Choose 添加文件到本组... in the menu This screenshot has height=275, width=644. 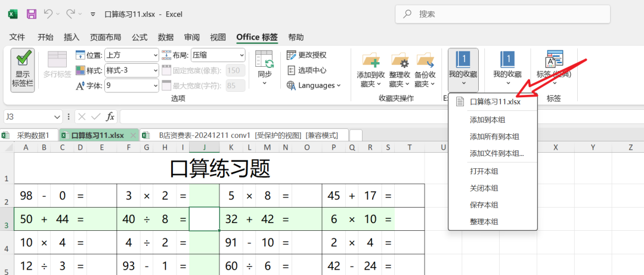tap(493, 154)
